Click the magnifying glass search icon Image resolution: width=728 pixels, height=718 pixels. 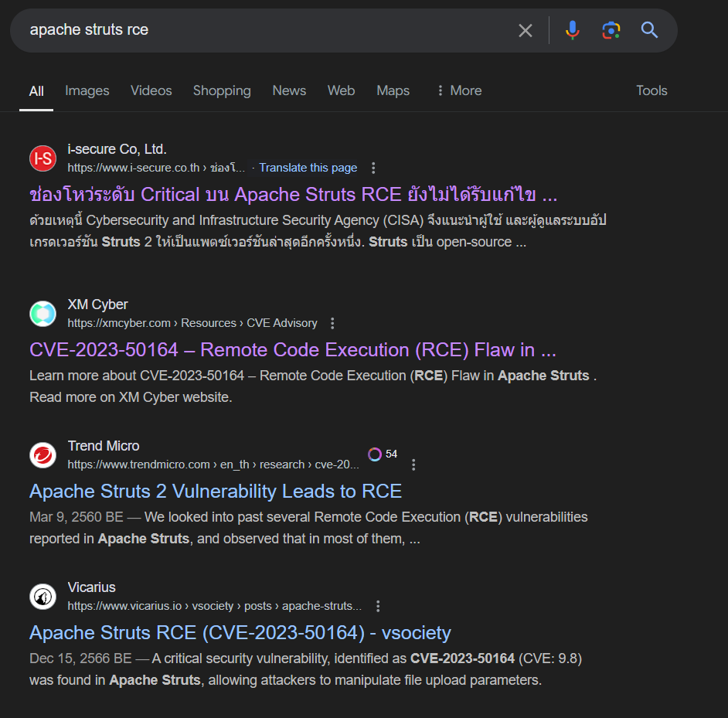[649, 30]
